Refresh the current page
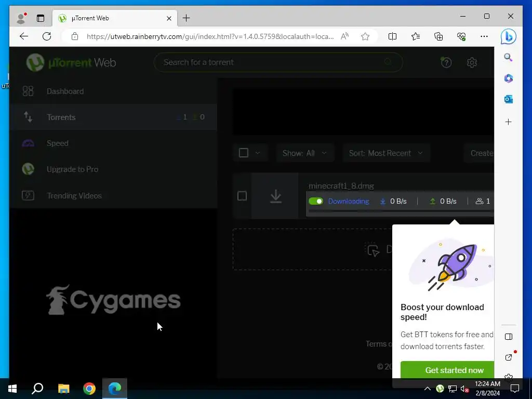This screenshot has width=532, height=399. point(47,36)
